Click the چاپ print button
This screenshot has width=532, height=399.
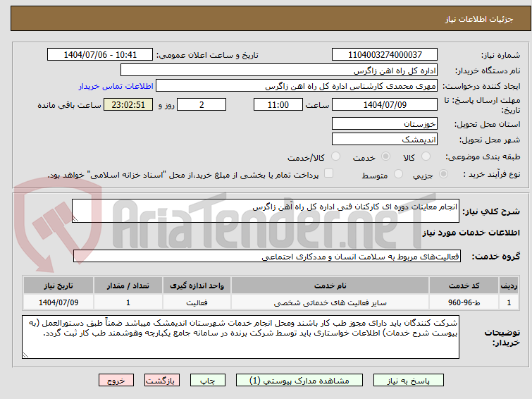[208, 381]
